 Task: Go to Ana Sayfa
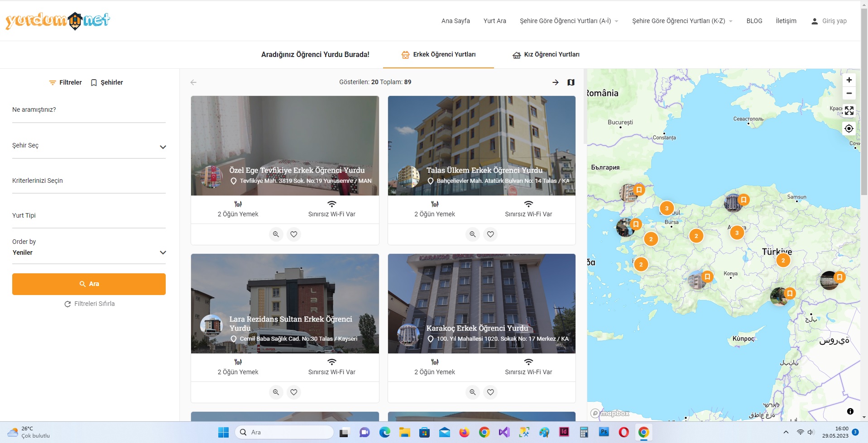[456, 21]
